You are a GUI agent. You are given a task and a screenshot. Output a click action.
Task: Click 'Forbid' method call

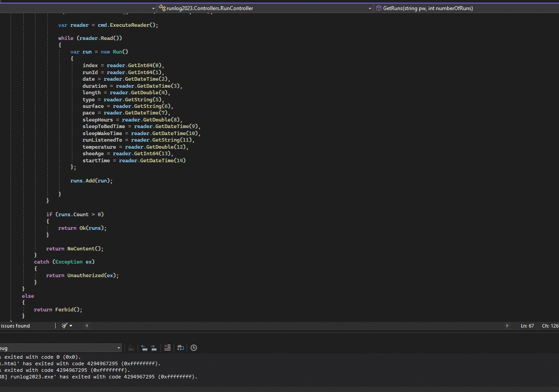pyautogui.click(x=64, y=310)
